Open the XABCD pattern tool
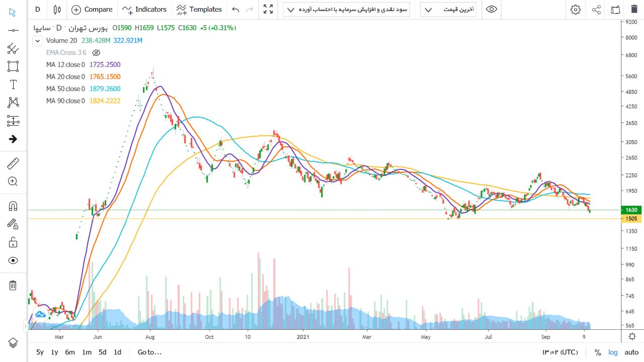The image size is (644, 362). pos(13,103)
